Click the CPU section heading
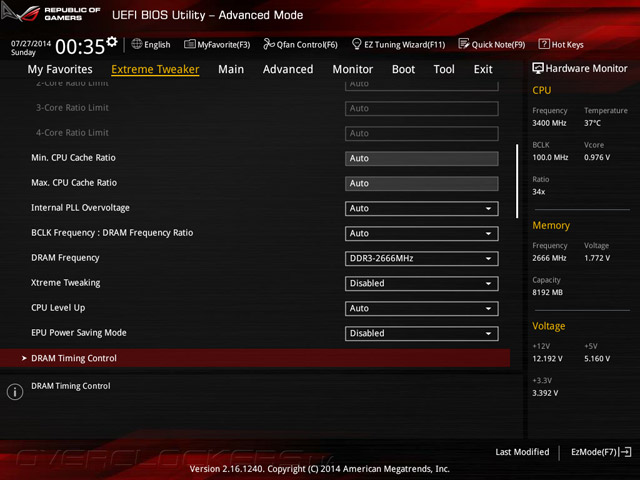Viewport: 640px width, 480px height. click(542, 90)
